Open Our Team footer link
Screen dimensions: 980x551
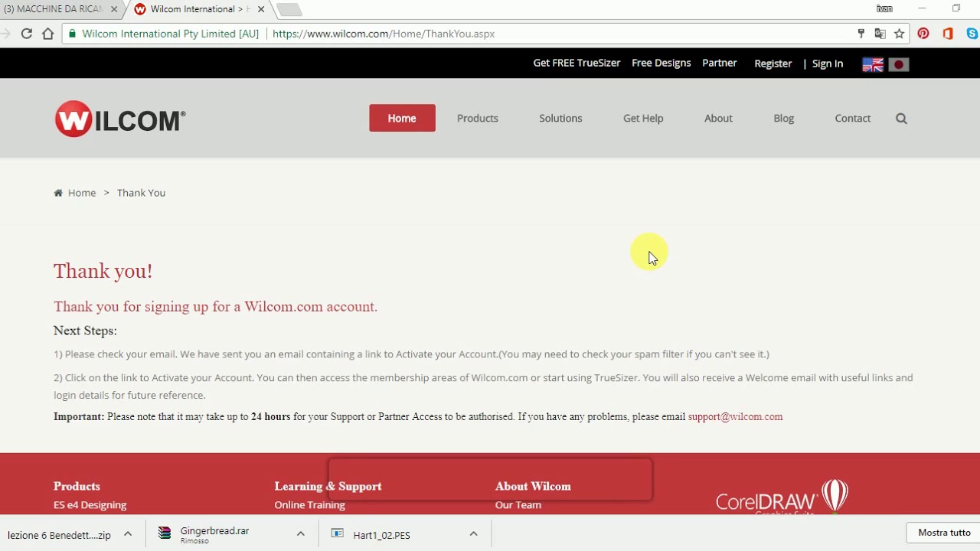(x=518, y=505)
